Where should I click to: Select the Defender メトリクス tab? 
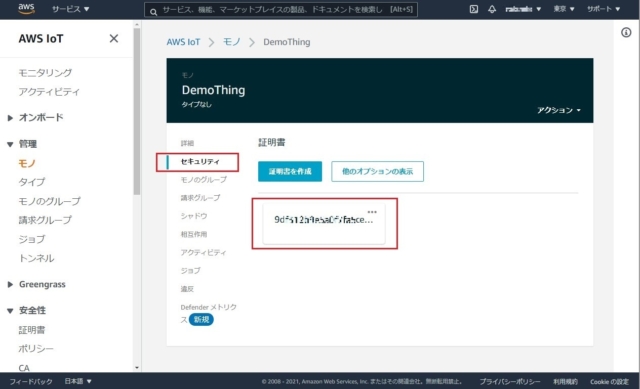click(x=209, y=313)
